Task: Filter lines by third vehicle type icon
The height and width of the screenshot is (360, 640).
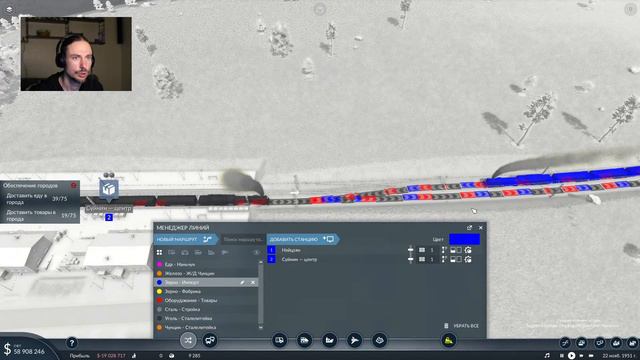Action: 185,253
